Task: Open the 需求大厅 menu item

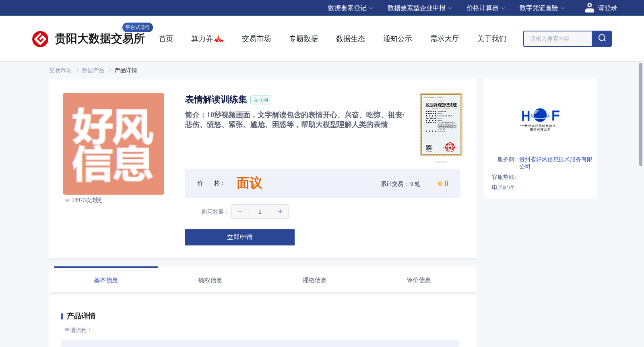Action: click(x=445, y=39)
